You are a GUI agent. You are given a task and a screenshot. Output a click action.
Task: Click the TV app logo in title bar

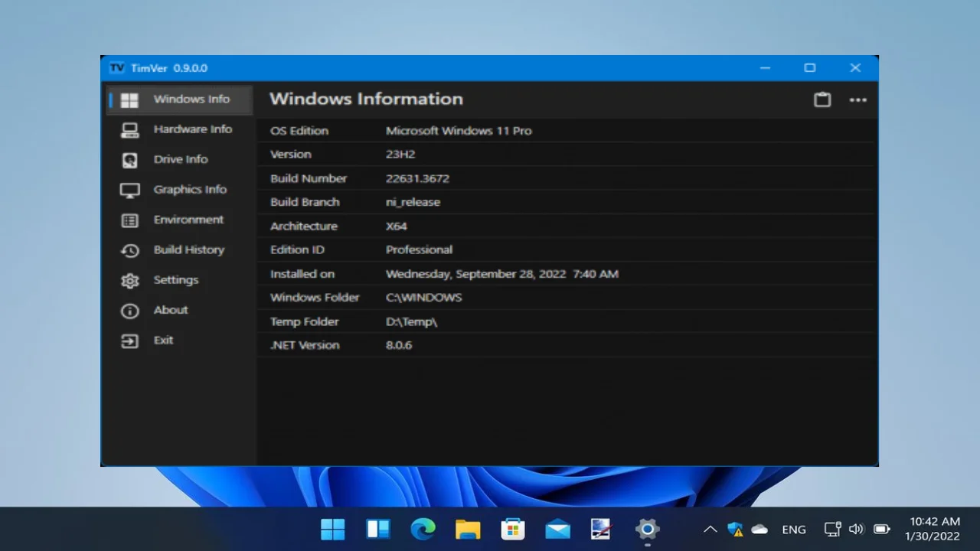(116, 68)
